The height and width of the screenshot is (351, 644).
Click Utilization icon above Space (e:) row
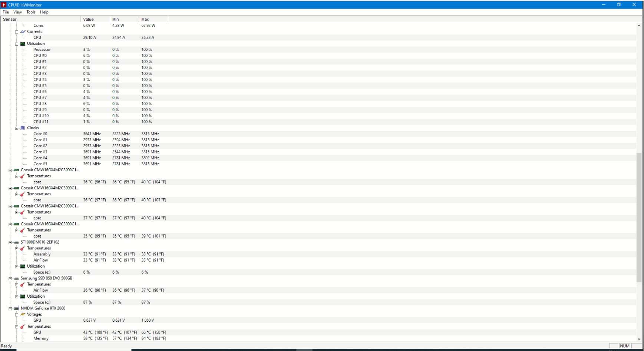pos(23,266)
